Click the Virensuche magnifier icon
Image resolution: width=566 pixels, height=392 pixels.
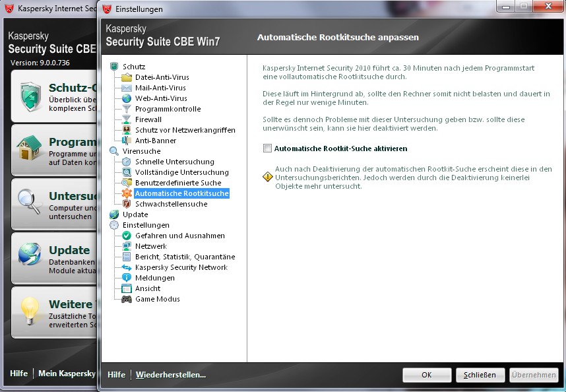(114, 151)
